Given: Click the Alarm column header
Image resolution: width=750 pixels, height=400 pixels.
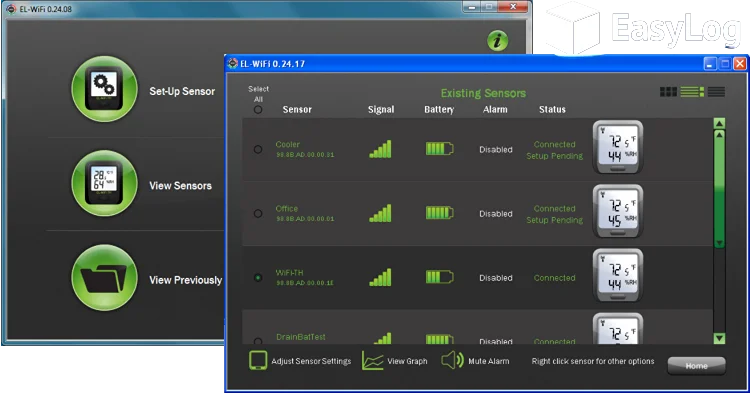Looking at the screenshot, I should point(495,110).
